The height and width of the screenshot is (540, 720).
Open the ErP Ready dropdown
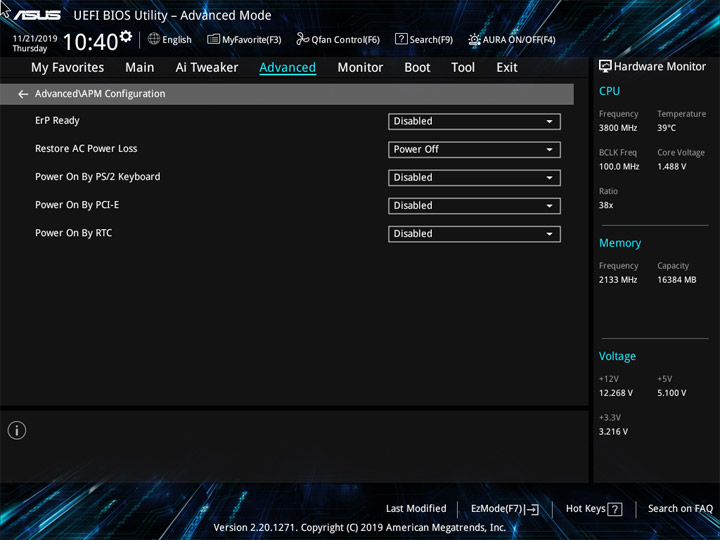pos(474,122)
